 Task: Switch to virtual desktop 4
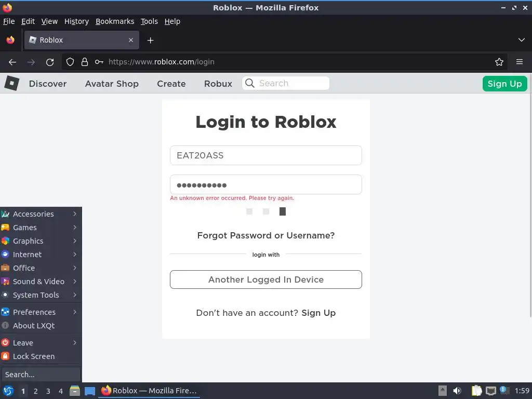point(61,391)
